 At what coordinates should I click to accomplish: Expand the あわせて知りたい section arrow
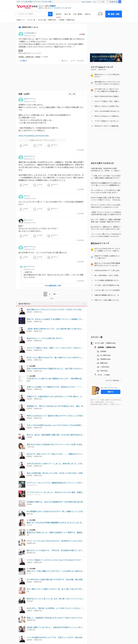click(x=84, y=304)
